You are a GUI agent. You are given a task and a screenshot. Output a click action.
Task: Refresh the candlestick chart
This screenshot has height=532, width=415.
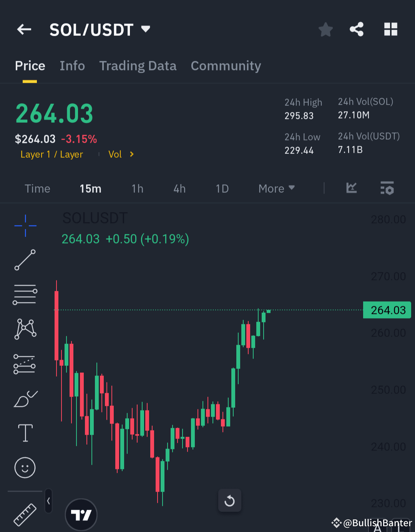[229, 500]
